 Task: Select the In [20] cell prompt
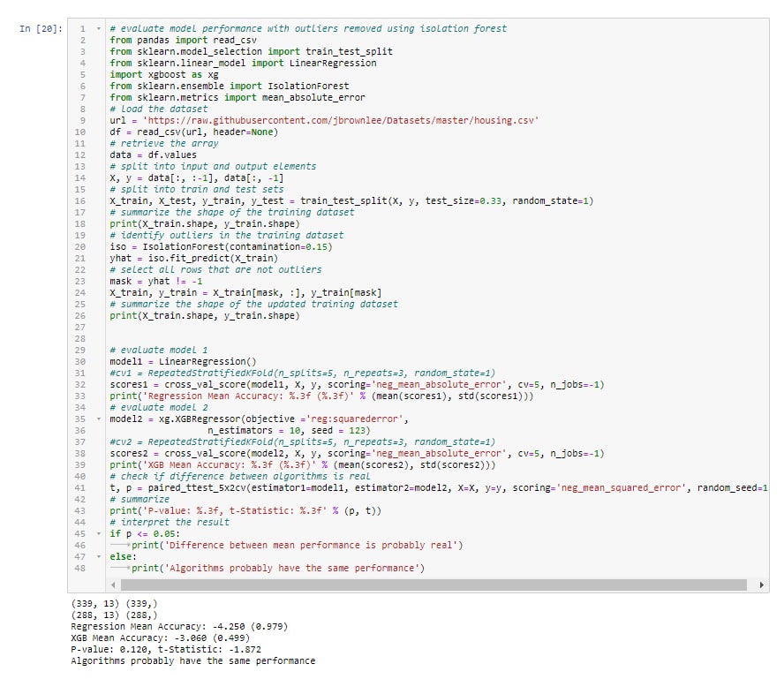(x=41, y=29)
